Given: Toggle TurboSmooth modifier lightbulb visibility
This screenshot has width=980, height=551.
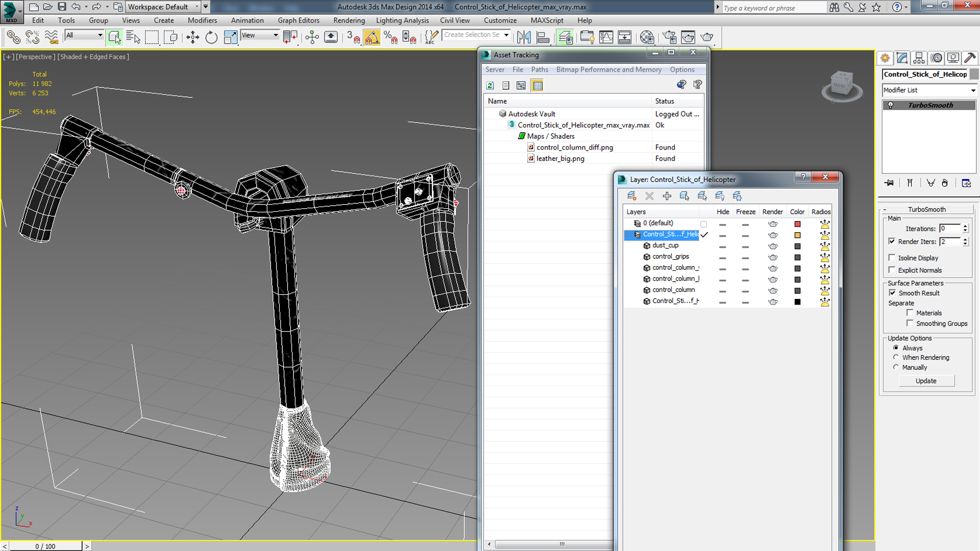Looking at the screenshot, I should (x=891, y=105).
